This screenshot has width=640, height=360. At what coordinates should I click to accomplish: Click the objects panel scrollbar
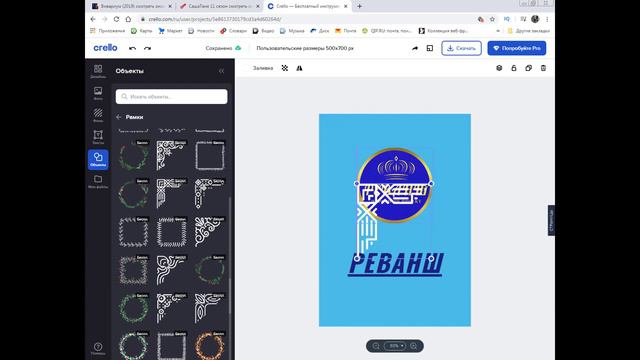(x=230, y=255)
